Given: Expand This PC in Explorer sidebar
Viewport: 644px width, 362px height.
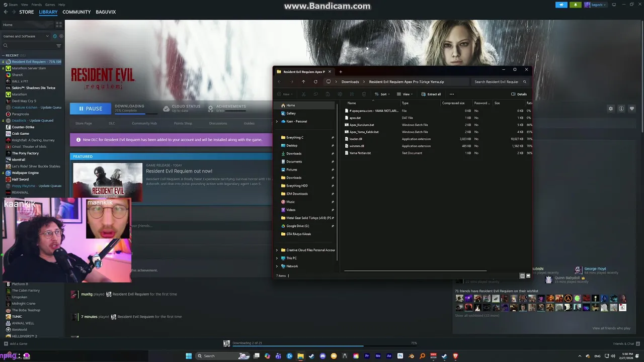Looking at the screenshot, I should (x=277, y=258).
